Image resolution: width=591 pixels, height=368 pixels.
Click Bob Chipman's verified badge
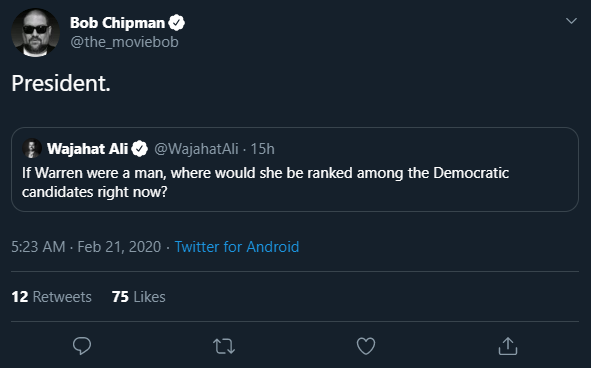[176, 23]
